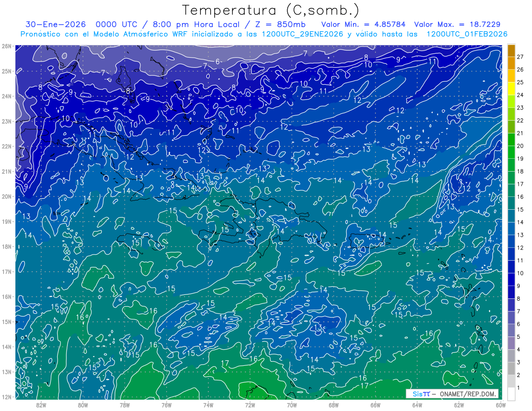This screenshot has height=411, width=532.
Task: Click legend value 27 on color bar
Action: coord(520,57)
